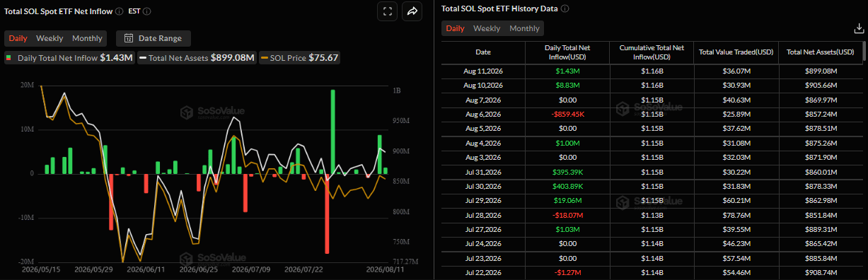Open the Date Range picker
Screen dimensions: 868x280
tap(154, 38)
